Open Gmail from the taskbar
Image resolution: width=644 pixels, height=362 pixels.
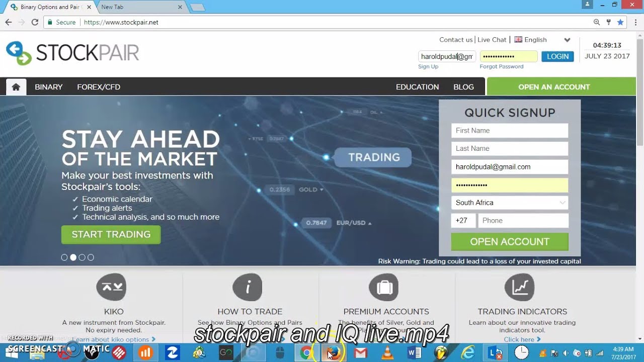360,353
